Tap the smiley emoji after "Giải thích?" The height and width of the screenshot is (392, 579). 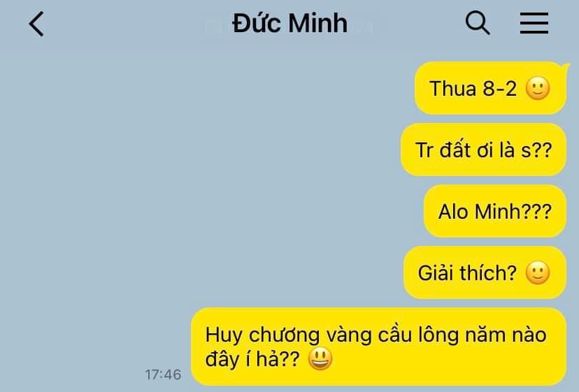tap(538, 273)
